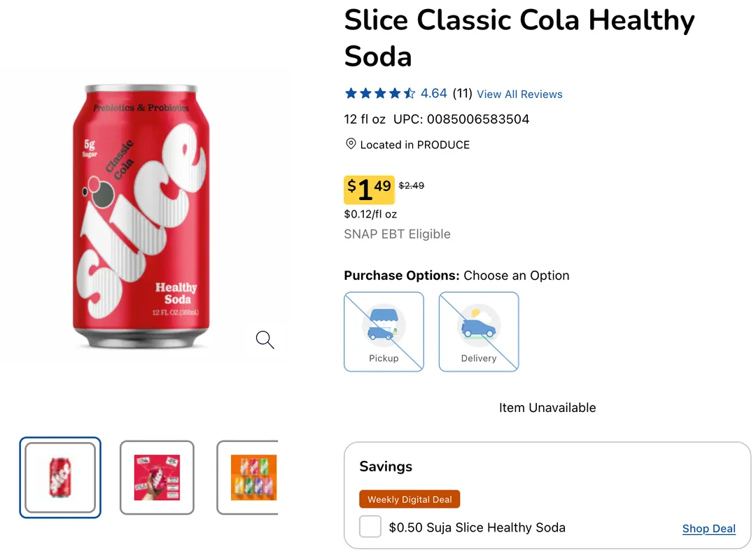Click the location pin icon
The width and height of the screenshot is (756, 556).
point(351,144)
